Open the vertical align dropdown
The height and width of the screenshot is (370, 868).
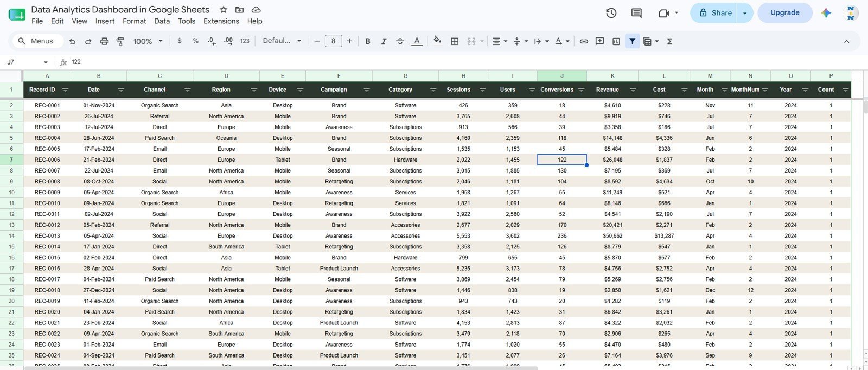point(520,41)
